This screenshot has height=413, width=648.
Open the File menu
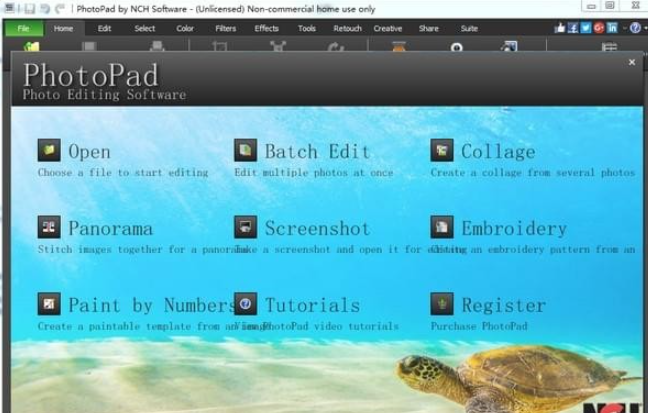(x=24, y=29)
